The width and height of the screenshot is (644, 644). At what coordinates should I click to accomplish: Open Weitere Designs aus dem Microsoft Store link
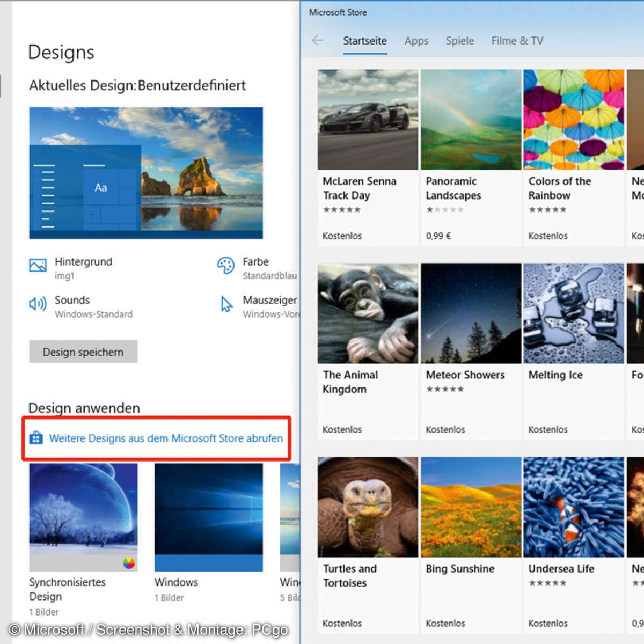pyautogui.click(x=165, y=438)
